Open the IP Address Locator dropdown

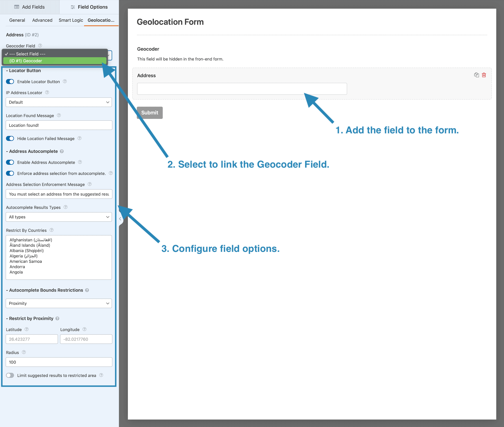[59, 102]
